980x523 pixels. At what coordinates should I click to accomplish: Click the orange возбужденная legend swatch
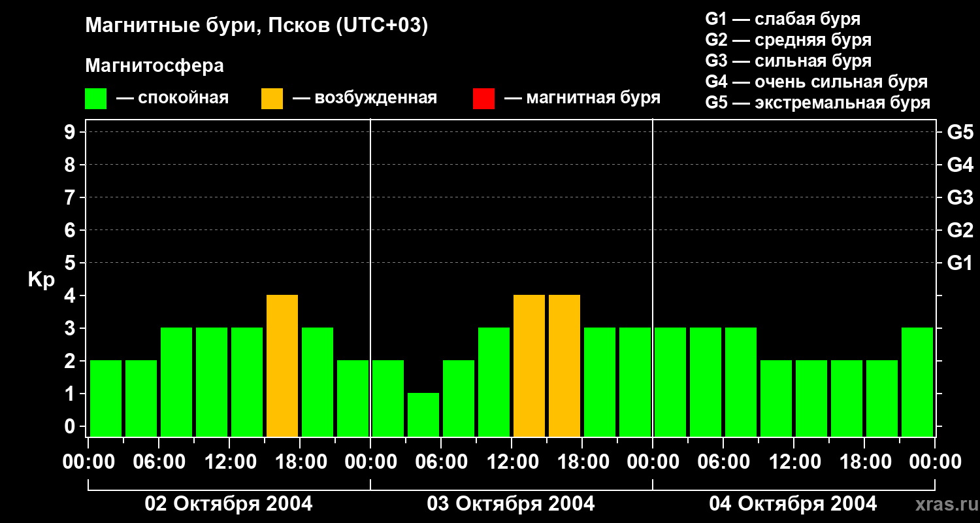[x=272, y=98]
